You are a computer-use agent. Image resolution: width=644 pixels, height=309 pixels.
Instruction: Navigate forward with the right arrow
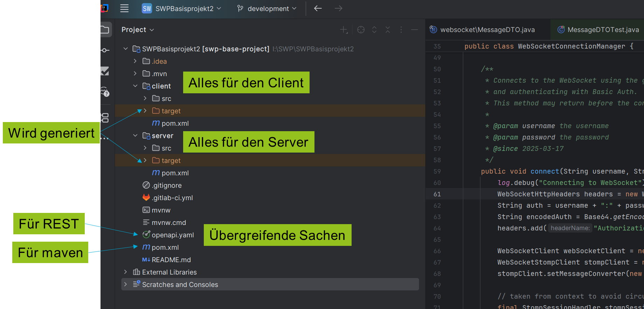pyautogui.click(x=338, y=8)
